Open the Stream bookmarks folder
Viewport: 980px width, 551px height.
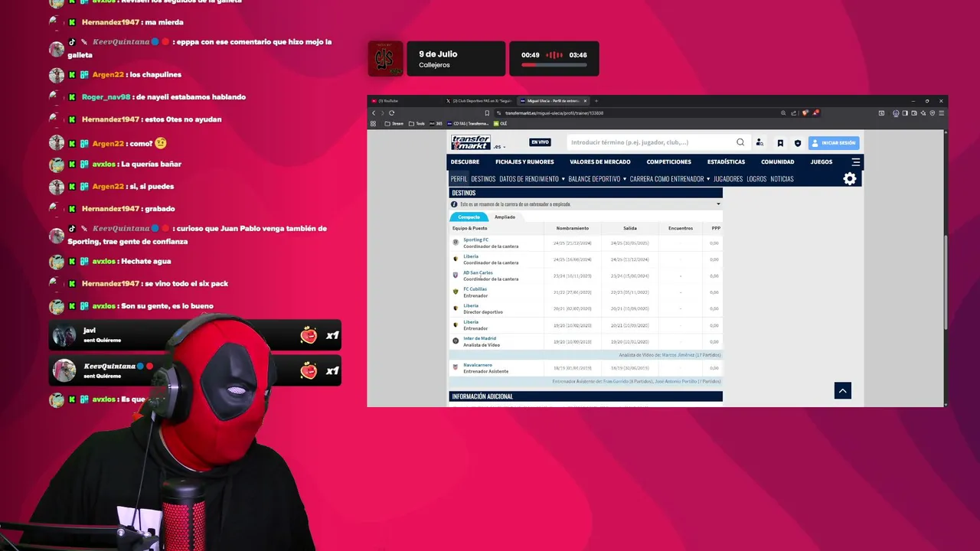tap(394, 123)
